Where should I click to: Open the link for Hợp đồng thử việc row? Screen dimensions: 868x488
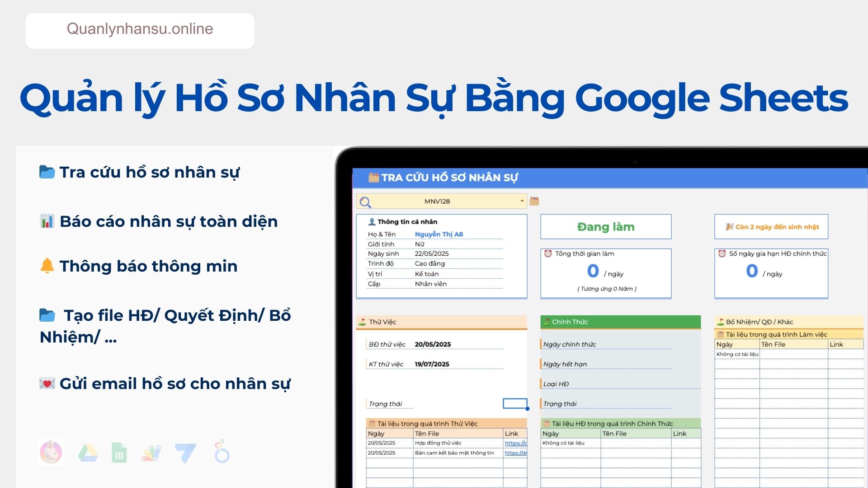click(516, 443)
